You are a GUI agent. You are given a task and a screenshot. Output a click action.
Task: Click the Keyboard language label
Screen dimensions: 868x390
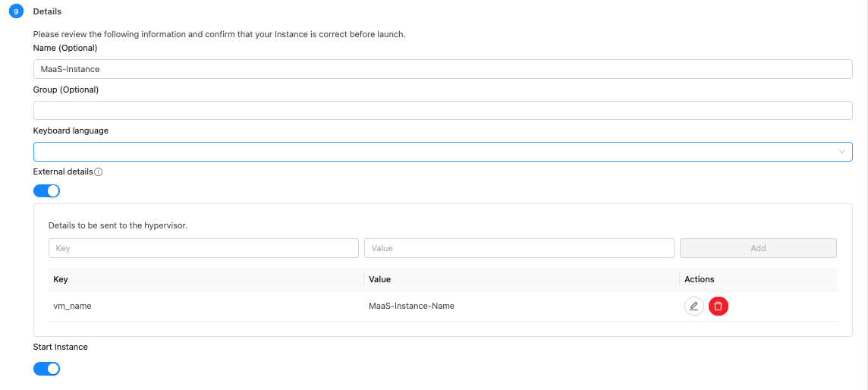[71, 131]
